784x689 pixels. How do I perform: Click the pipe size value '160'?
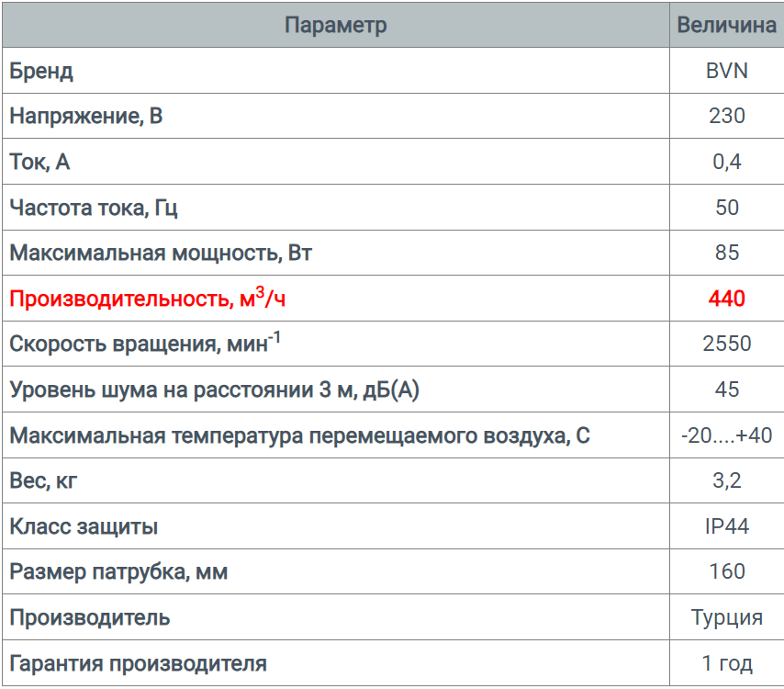(x=726, y=571)
